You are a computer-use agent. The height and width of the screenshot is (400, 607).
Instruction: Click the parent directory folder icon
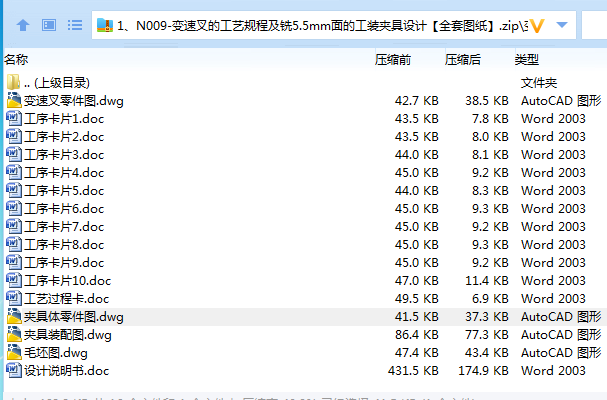pos(14,82)
